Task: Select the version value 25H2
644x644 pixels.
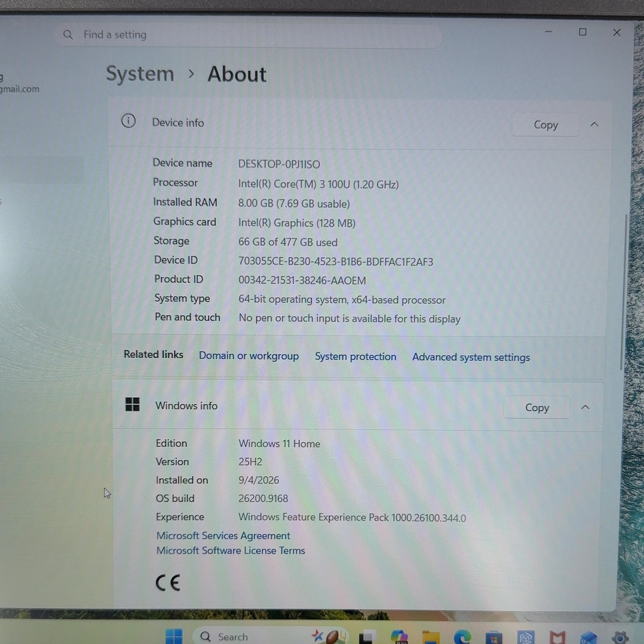Action: tap(250, 462)
